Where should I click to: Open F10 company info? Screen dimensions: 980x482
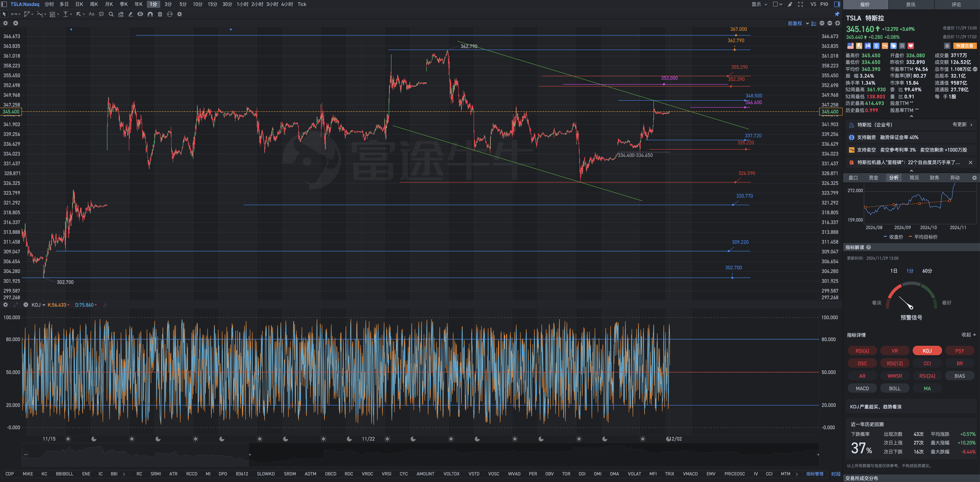[824, 4]
